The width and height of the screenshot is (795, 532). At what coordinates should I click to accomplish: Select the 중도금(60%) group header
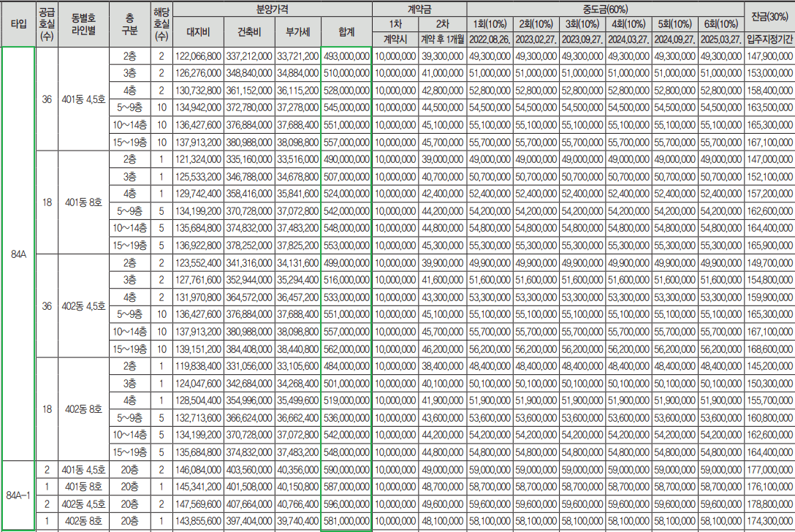[x=605, y=9]
